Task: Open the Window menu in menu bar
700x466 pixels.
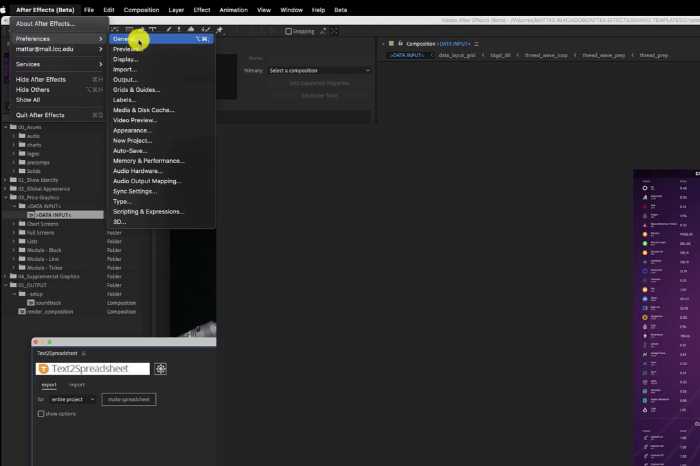Action: pyautogui.click(x=292, y=10)
